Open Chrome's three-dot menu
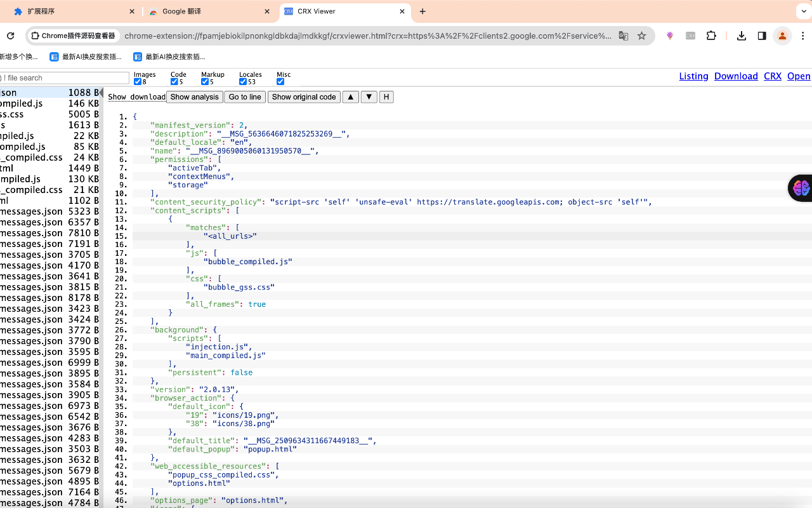 point(803,36)
